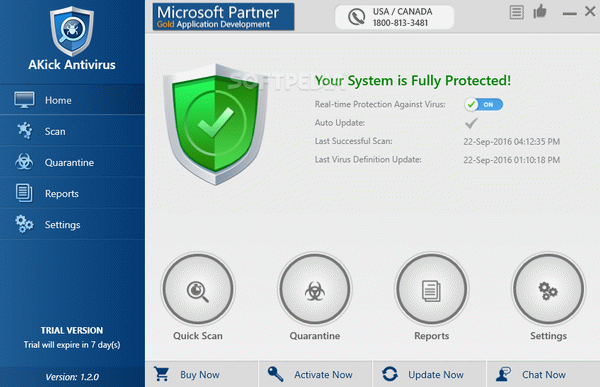Click the shopping cart icon
Image resolution: width=600 pixels, height=387 pixels.
pyautogui.click(x=161, y=374)
